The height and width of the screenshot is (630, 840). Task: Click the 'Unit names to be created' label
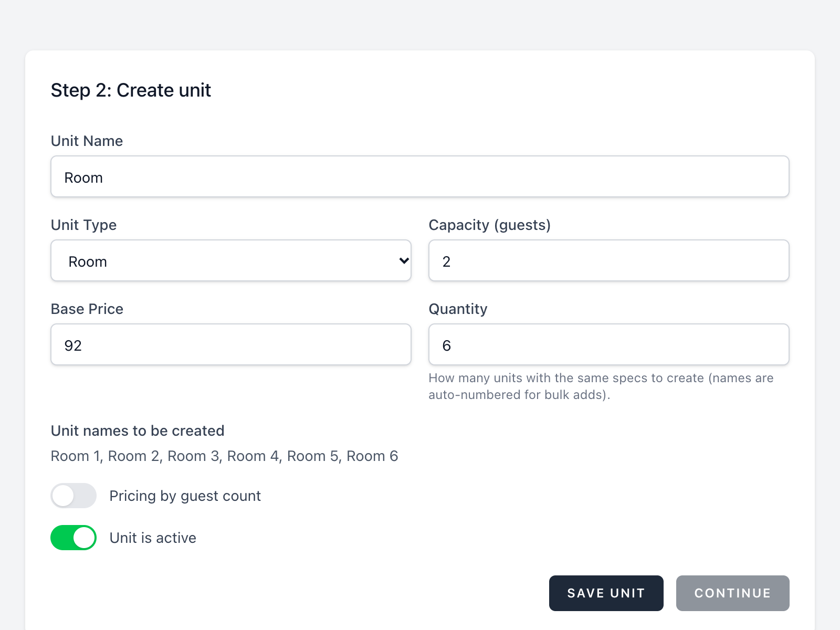[138, 430]
